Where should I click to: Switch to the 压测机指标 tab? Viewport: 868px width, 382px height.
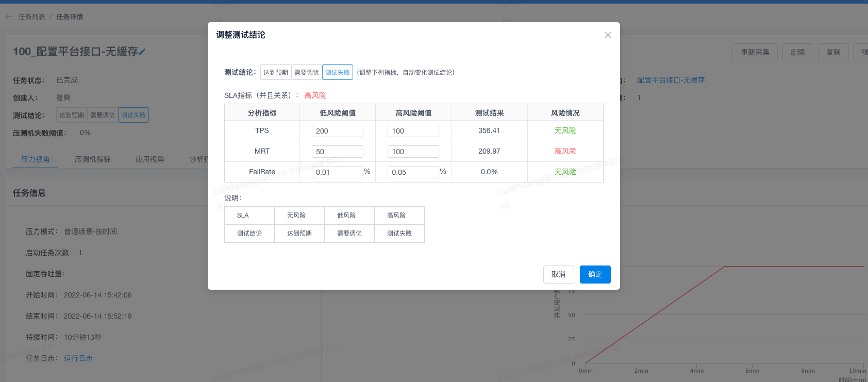pyautogui.click(x=93, y=159)
